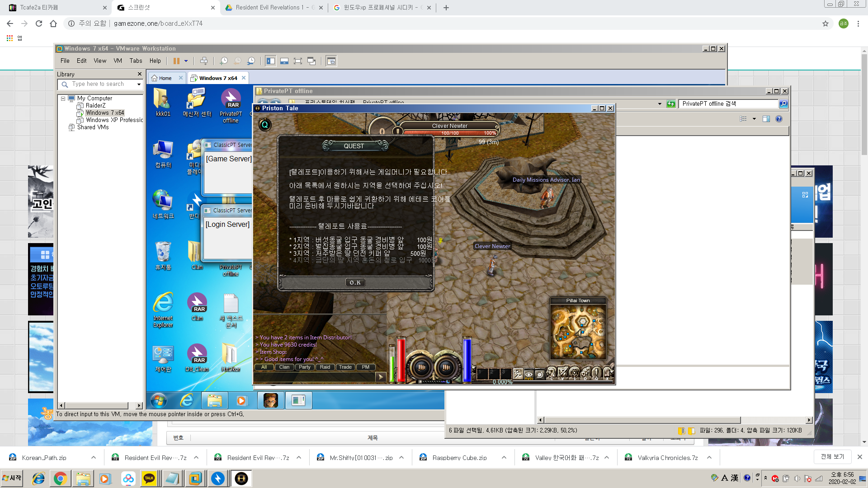868x488 pixels.
Task: Select the Clan chat tab
Action: click(284, 367)
